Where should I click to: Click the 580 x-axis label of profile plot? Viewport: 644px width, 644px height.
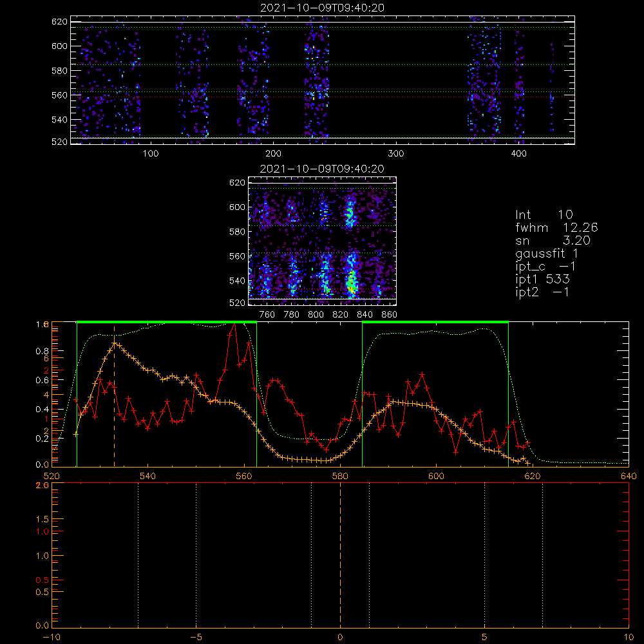340,476
